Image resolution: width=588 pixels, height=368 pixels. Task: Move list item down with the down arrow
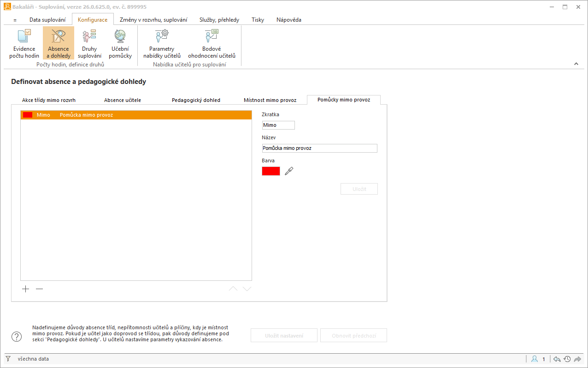coord(247,289)
